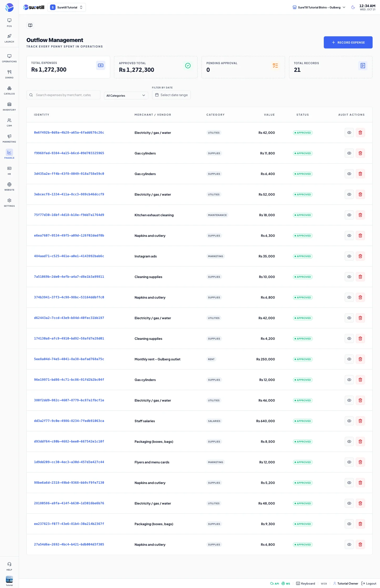Open the CRM section
The height and width of the screenshot is (588, 380).
coord(9,123)
